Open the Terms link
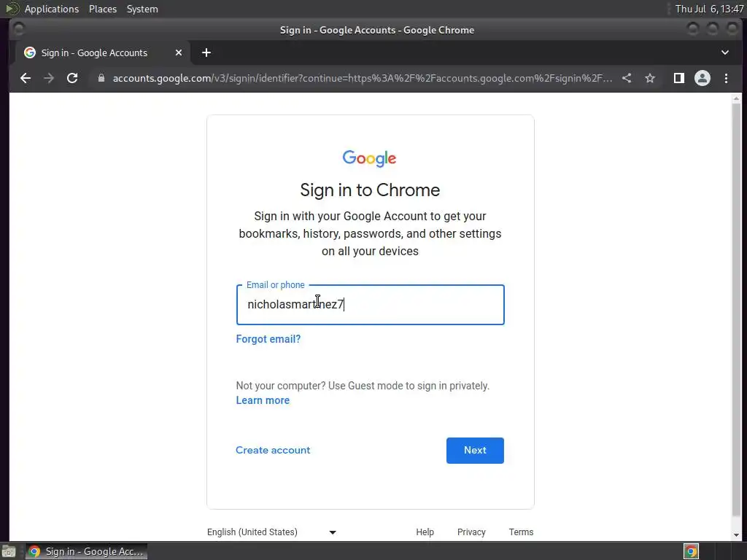The image size is (747, 560). [x=521, y=532]
